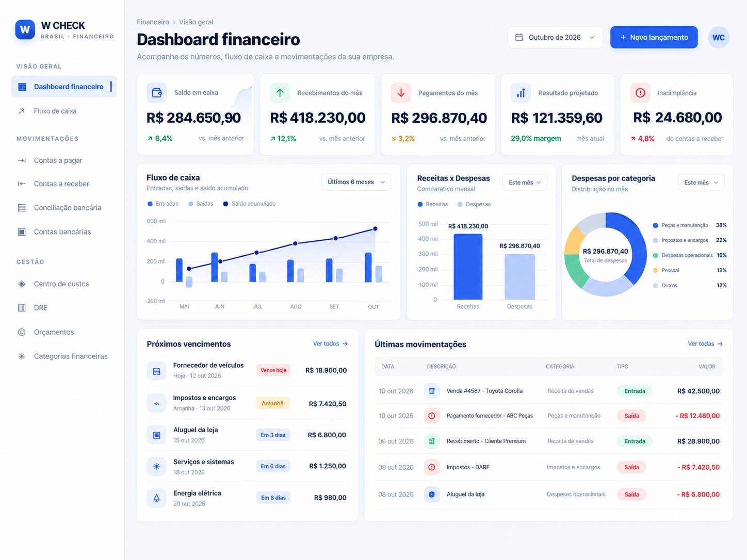The image size is (747, 560).
Task: Click the OUT data point on the saldo line
Action: pyautogui.click(x=375, y=228)
